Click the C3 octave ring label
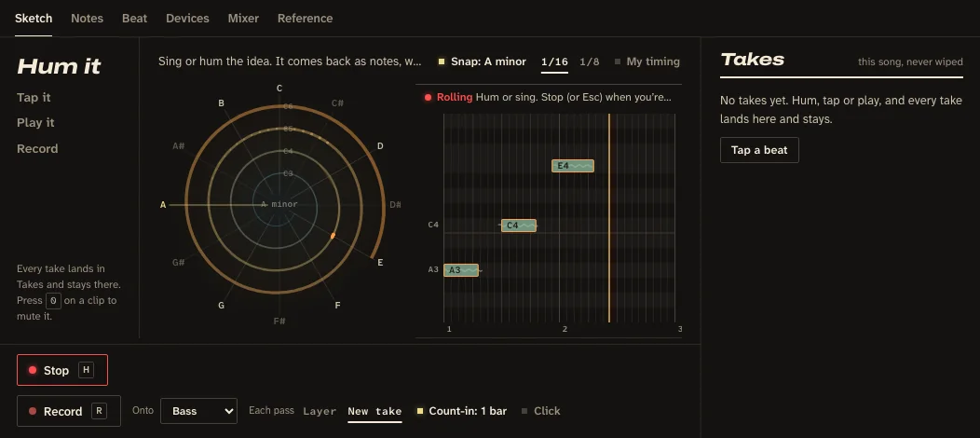Screen dimensions: 980x438 [x=288, y=173]
